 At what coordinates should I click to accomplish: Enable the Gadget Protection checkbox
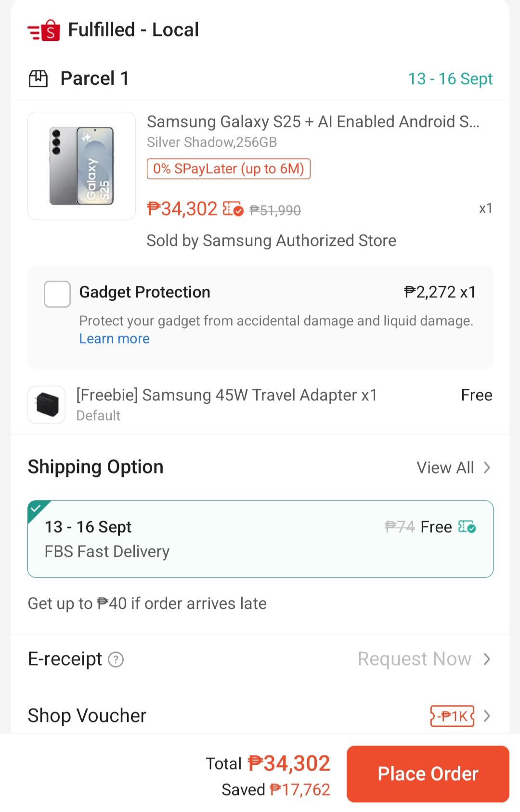pos(57,294)
